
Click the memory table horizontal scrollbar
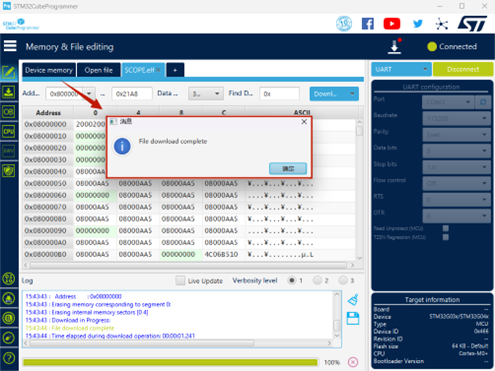coord(188,265)
